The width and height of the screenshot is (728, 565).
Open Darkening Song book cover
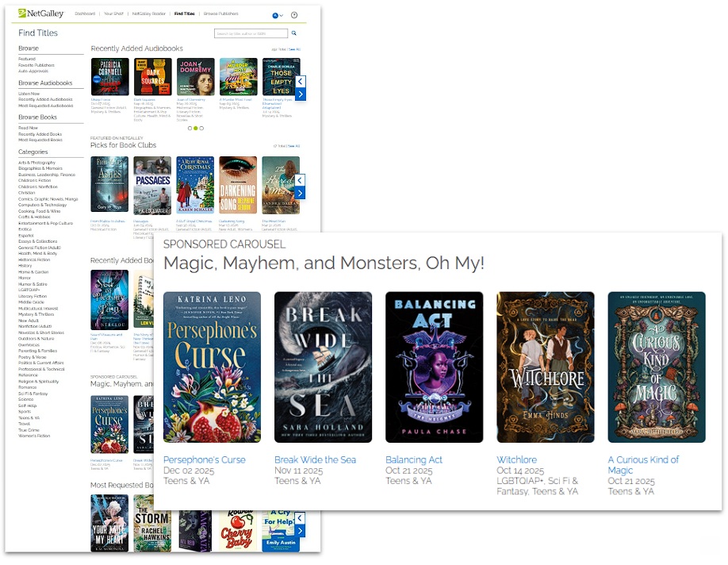click(x=238, y=185)
